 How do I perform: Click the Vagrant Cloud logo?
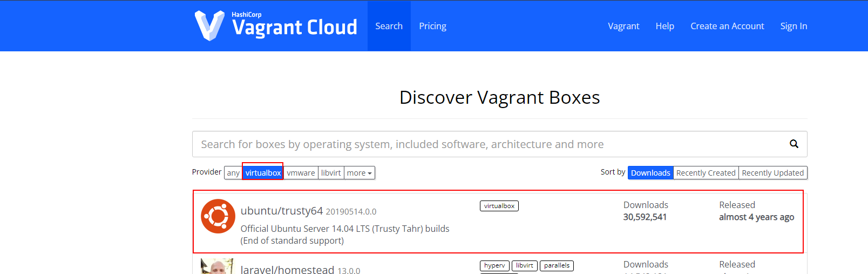(x=276, y=25)
